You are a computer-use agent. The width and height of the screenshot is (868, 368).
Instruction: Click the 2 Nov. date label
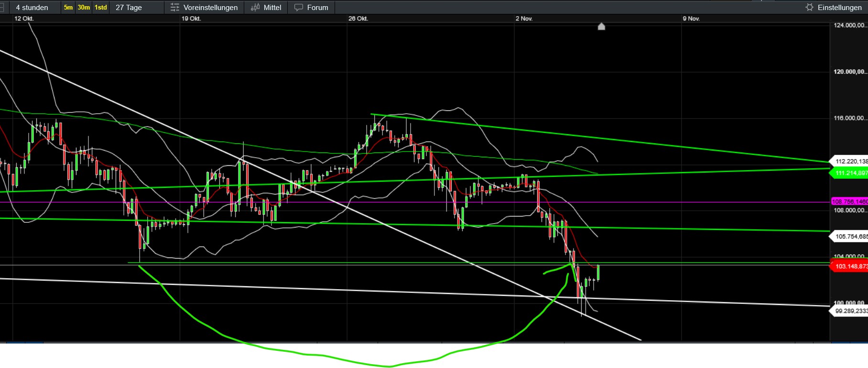[524, 19]
